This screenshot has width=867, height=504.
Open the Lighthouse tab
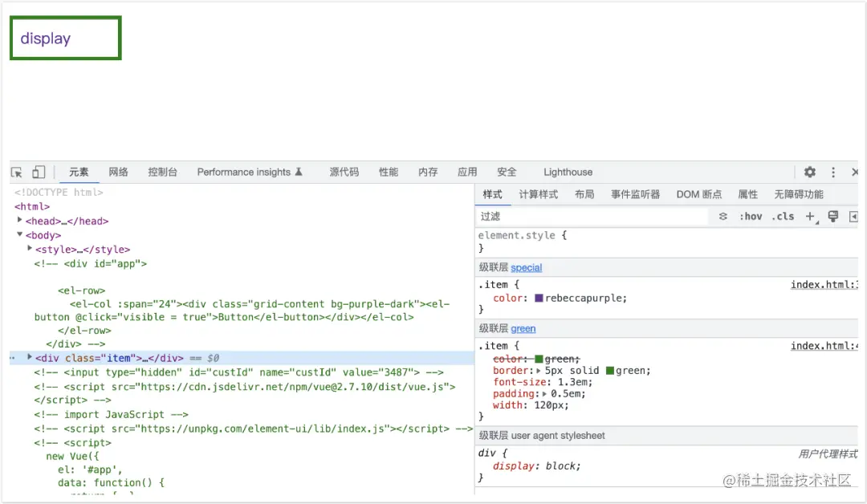point(568,172)
